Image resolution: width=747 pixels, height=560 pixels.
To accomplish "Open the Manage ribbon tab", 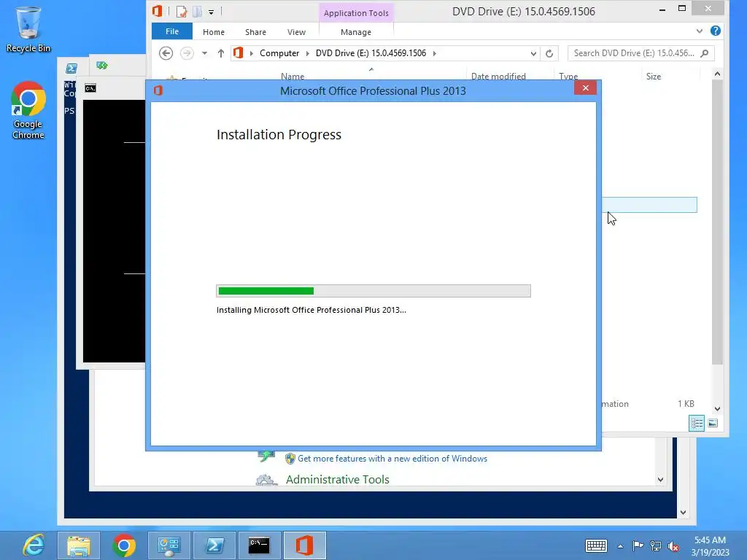I will pos(356,32).
